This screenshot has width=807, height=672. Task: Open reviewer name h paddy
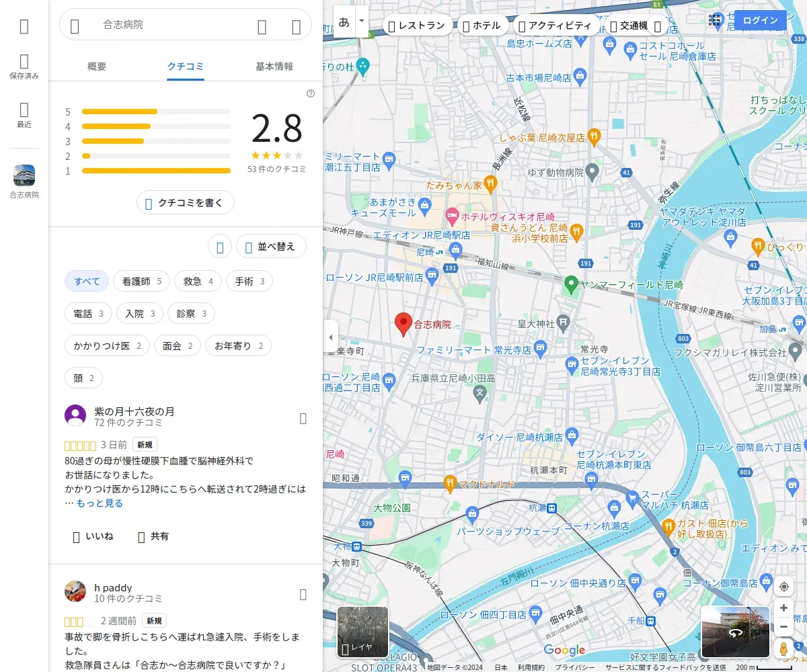click(113, 587)
